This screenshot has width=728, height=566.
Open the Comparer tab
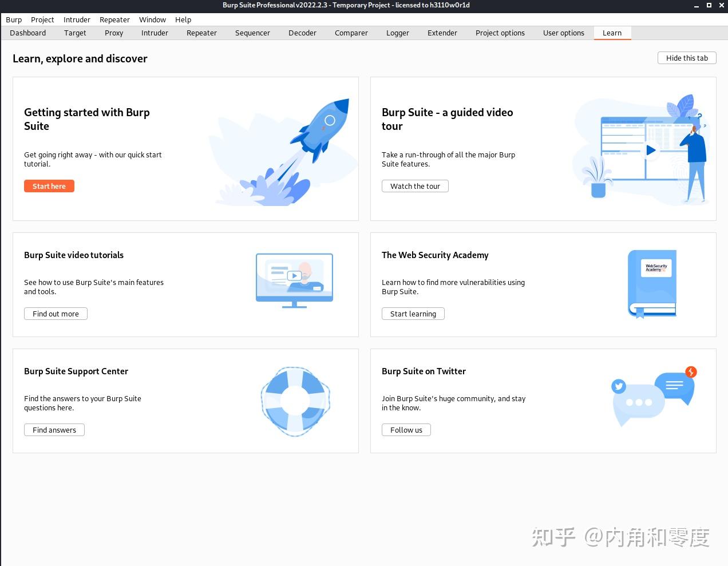pyautogui.click(x=351, y=33)
